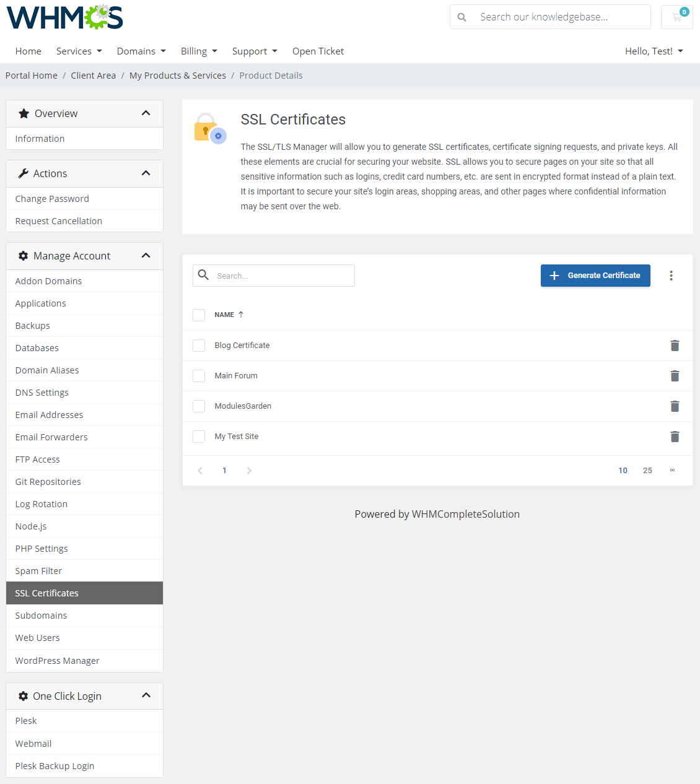
Task: Show unlimited entries with infinity symbol
Action: click(672, 471)
